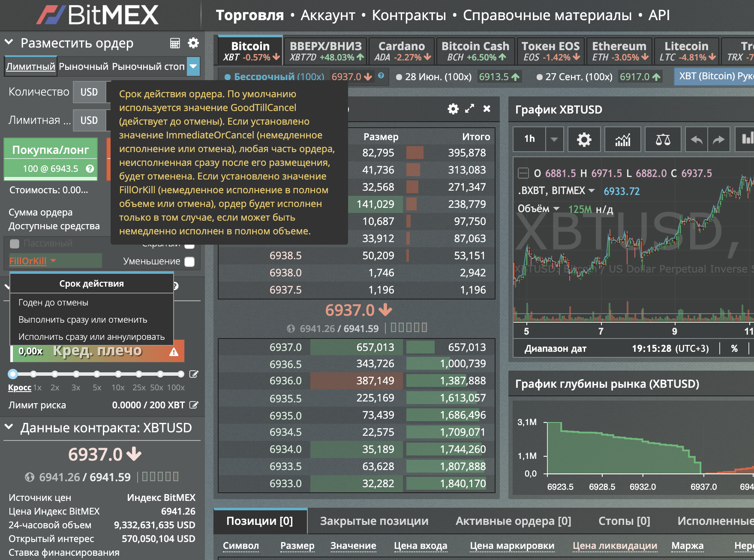The height and width of the screenshot is (560, 754).
Task: Open chart settings gear icon
Action: point(584,139)
